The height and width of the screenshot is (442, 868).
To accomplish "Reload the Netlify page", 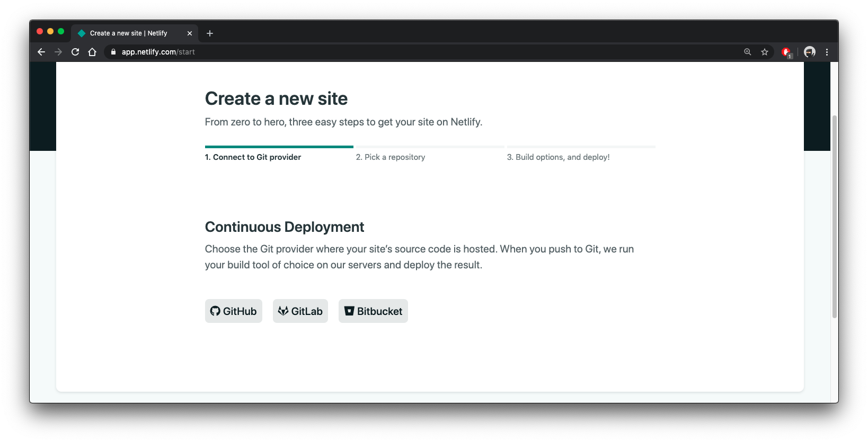I will [x=75, y=52].
